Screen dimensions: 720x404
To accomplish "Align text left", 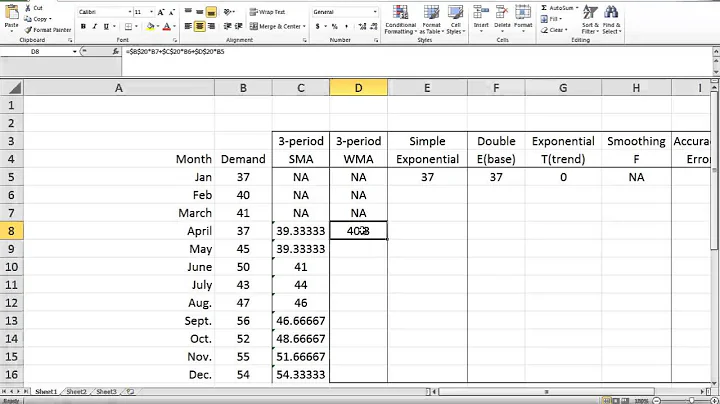I will click(188, 27).
